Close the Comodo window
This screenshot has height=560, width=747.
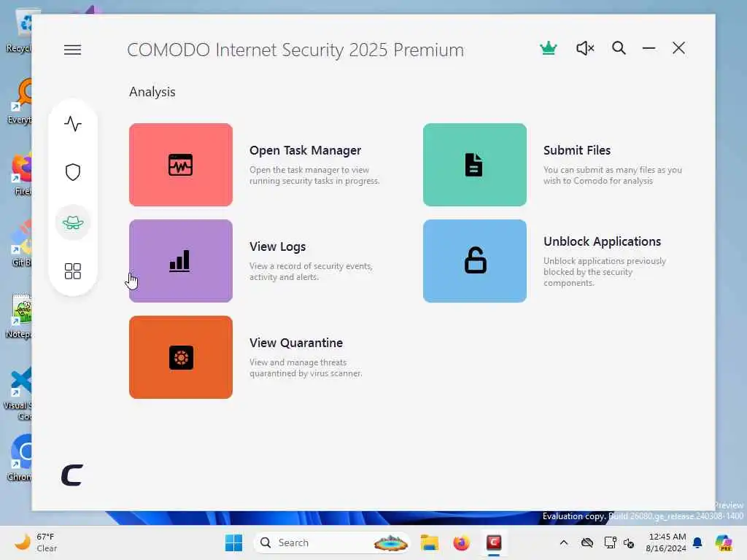click(679, 48)
